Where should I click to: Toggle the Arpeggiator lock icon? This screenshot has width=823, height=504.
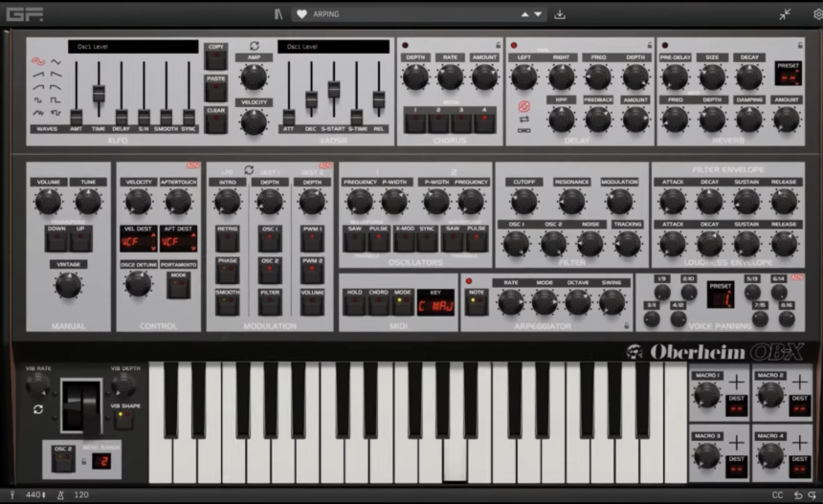pyautogui.click(x=626, y=326)
